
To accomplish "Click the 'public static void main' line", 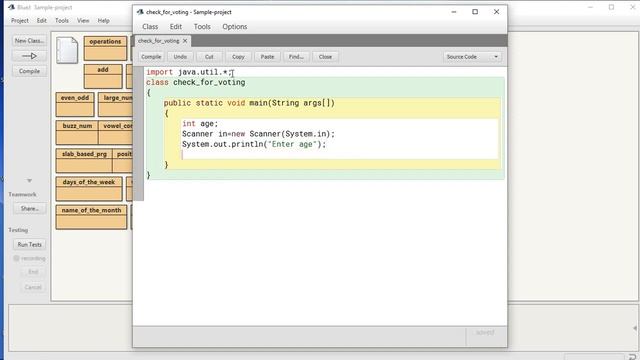I will [249, 103].
